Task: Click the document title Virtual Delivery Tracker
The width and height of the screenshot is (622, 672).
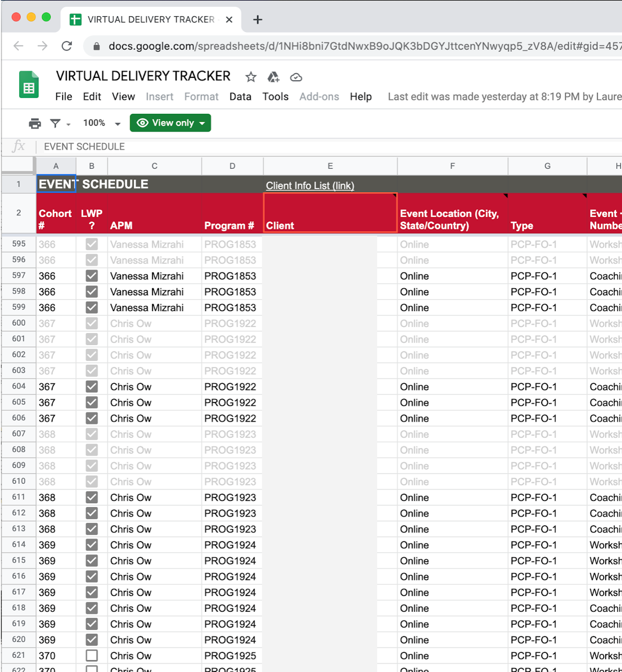Action: click(143, 76)
